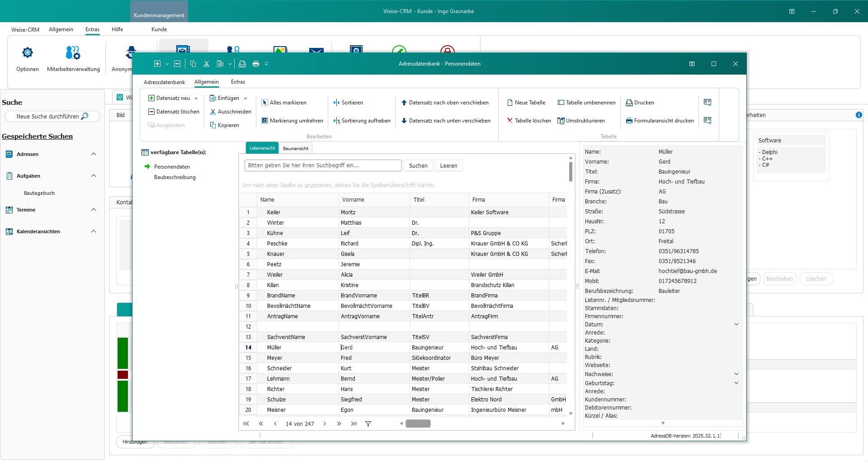Expand the Datensatz neu dropdown arrow
Image resolution: width=868 pixels, height=462 pixels.
196,98
